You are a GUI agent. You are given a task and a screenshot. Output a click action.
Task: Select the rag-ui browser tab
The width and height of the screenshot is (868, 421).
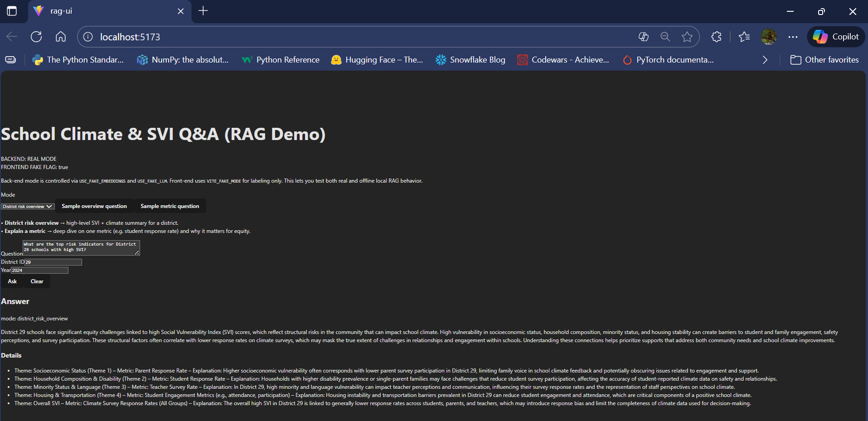point(110,11)
